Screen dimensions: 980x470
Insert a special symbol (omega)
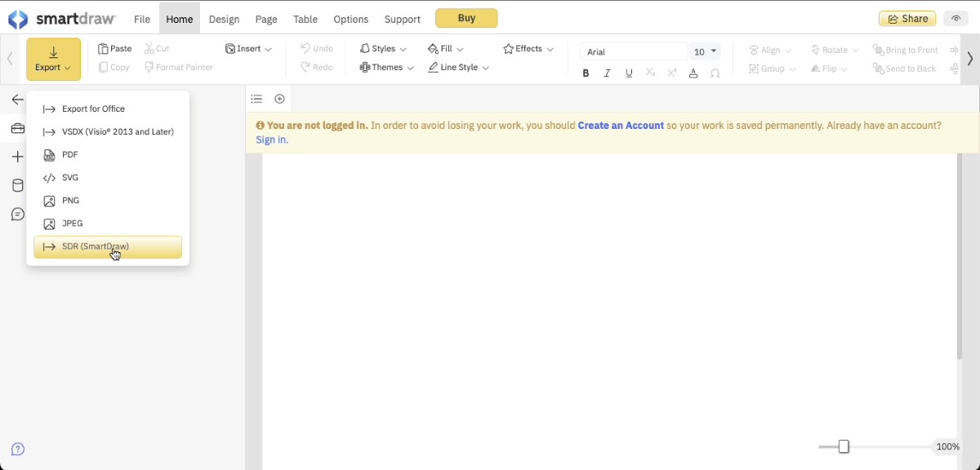pos(715,73)
